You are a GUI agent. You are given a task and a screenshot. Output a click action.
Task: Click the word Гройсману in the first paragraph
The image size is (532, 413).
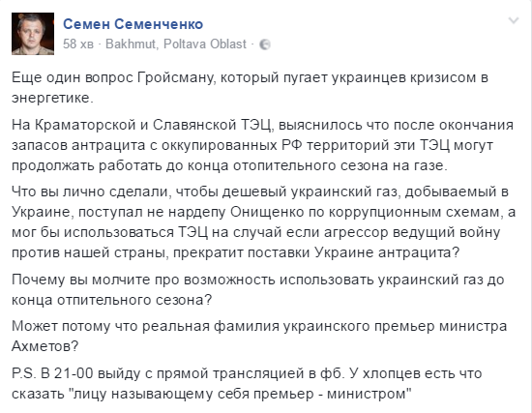pos(176,78)
